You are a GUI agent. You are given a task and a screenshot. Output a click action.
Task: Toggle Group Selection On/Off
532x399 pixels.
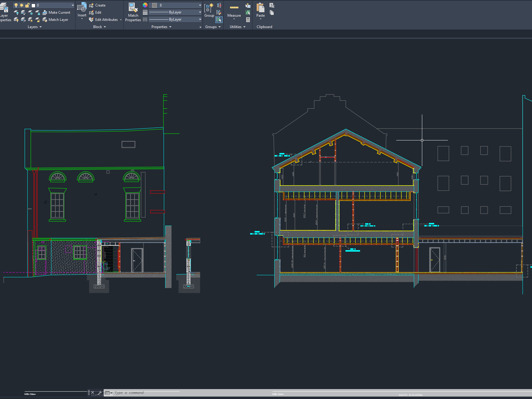(219, 19)
